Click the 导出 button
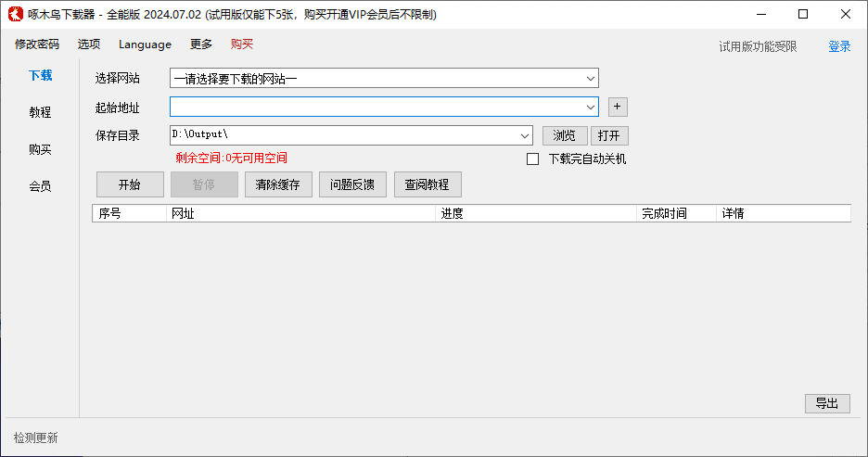 [x=827, y=404]
